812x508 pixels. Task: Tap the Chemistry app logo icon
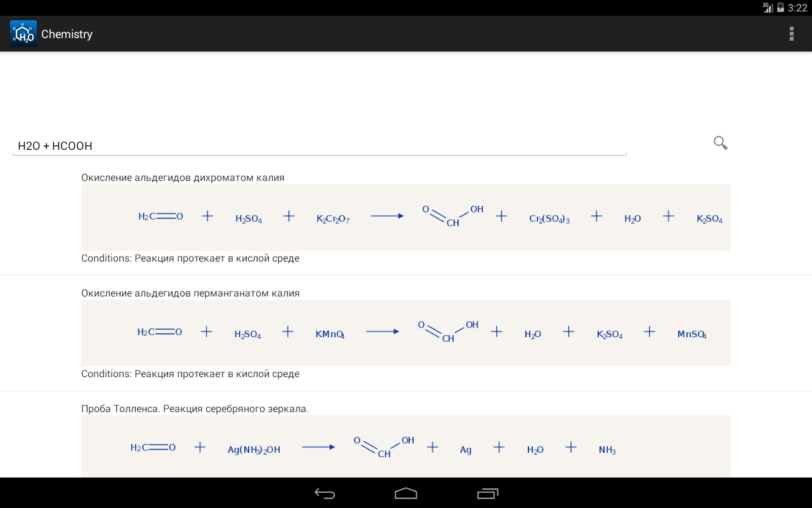tap(23, 34)
